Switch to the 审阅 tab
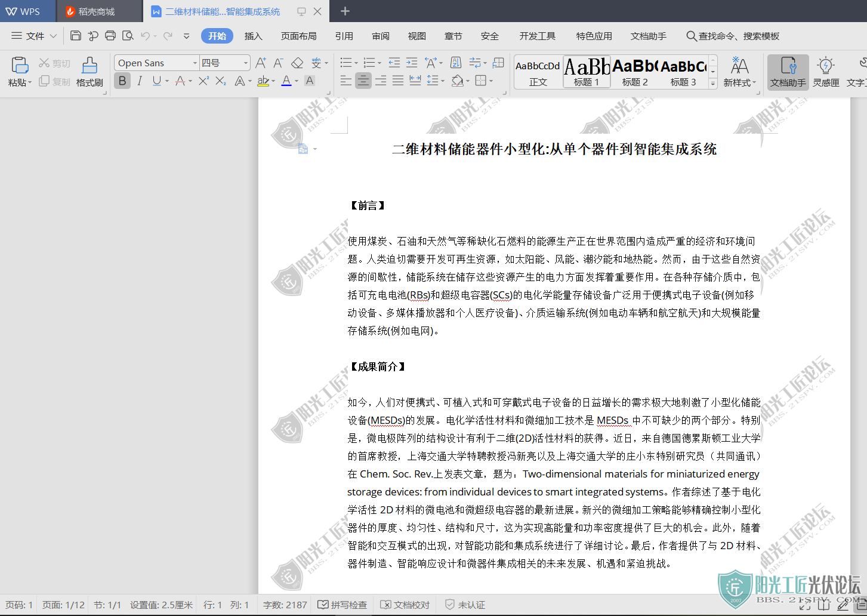867x616 pixels. tap(381, 36)
